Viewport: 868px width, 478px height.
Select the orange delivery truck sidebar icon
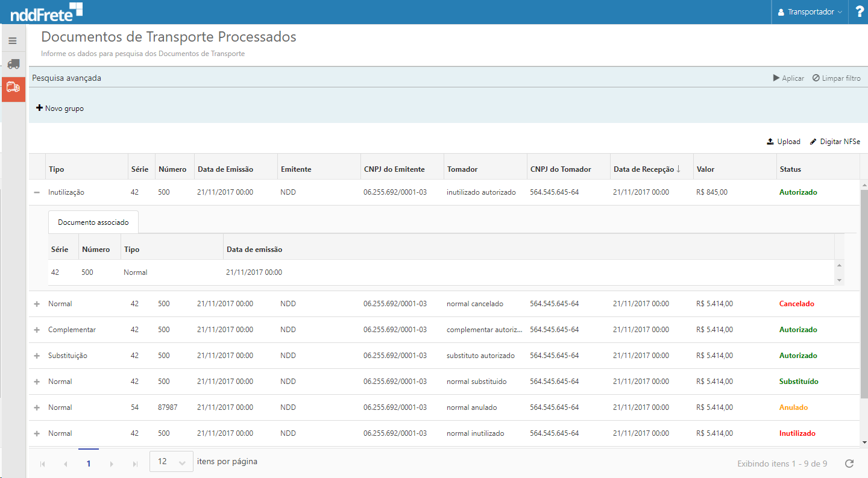coord(13,87)
